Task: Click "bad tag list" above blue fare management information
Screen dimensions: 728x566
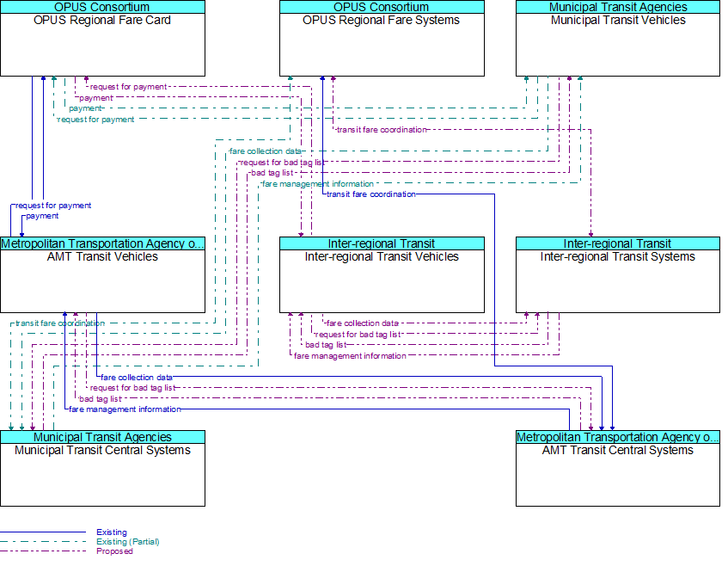Action: point(101,399)
